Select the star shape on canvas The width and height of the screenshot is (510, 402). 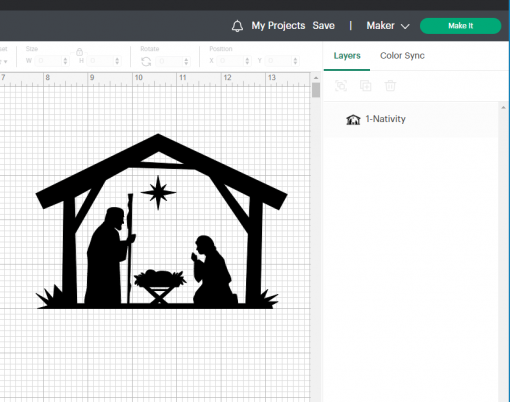tap(158, 193)
